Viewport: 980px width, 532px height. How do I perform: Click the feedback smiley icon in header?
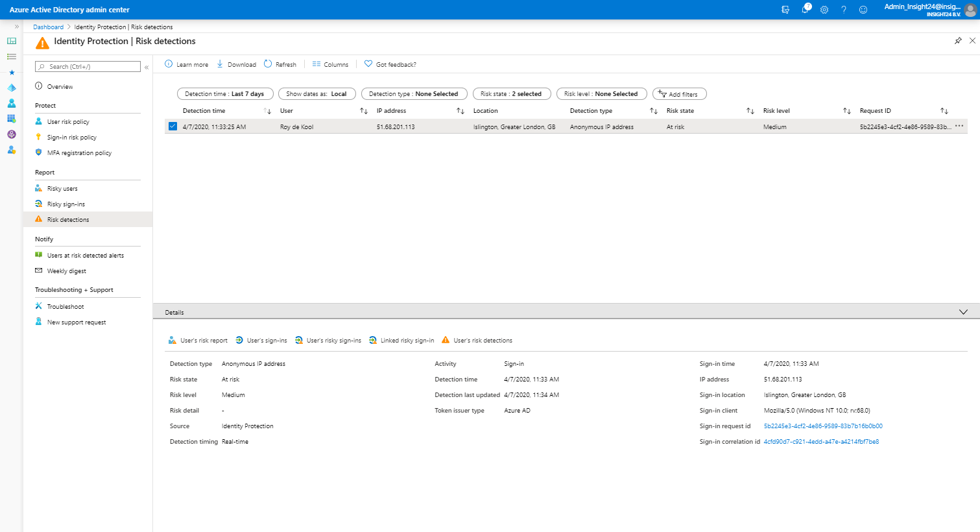tap(863, 10)
